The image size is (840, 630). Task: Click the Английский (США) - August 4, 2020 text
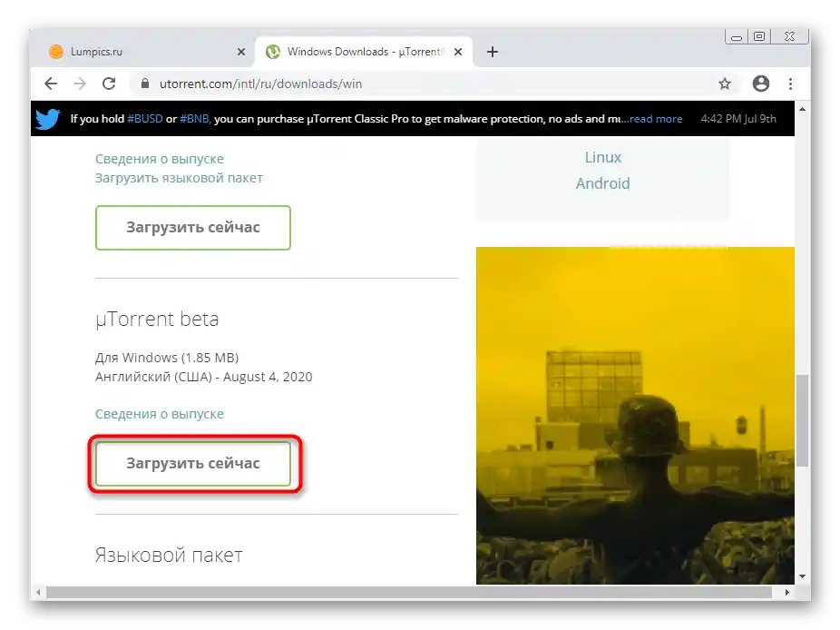pyautogui.click(x=203, y=377)
